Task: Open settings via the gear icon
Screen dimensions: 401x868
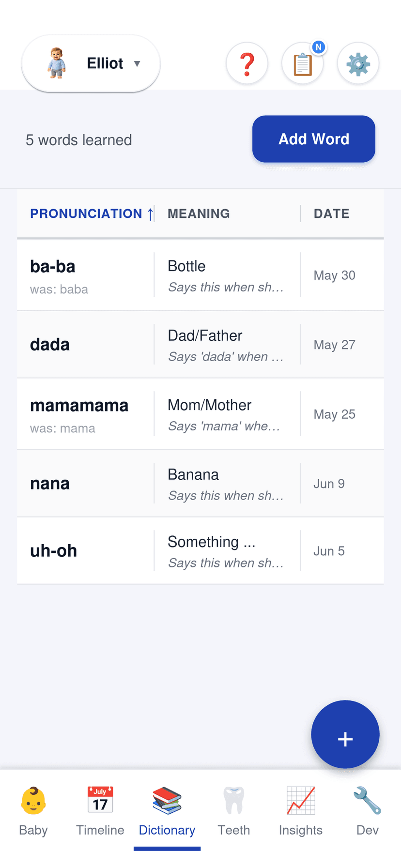Action: (x=358, y=63)
